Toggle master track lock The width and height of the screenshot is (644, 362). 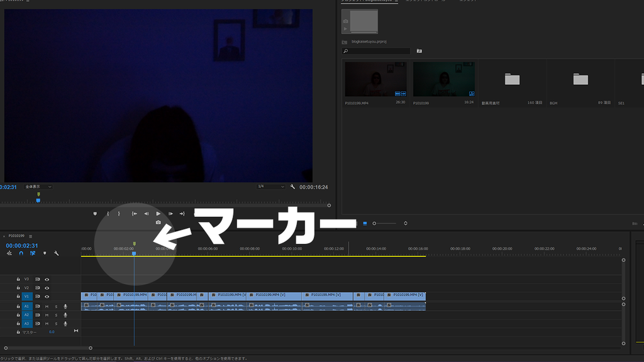(x=18, y=332)
